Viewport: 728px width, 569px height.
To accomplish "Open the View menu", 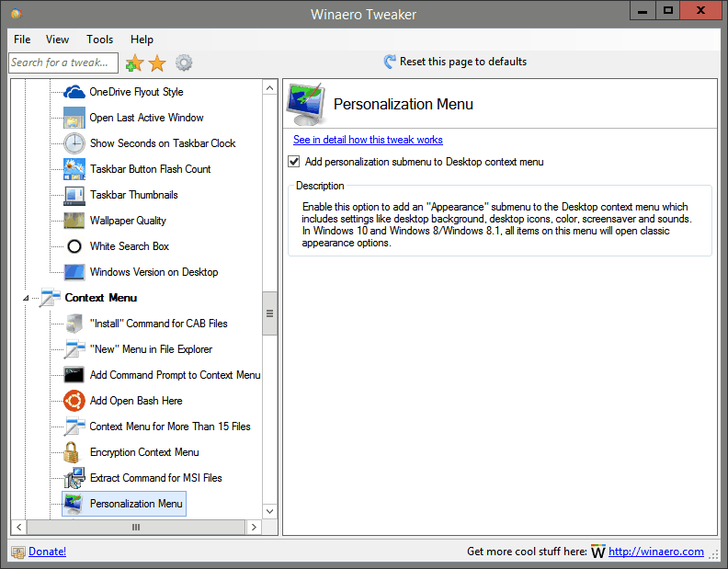I will point(57,40).
